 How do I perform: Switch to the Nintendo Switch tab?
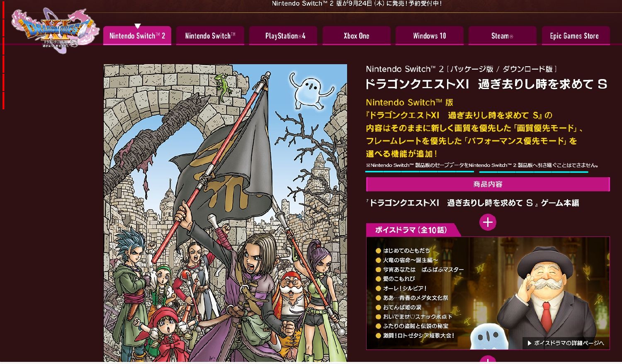(x=210, y=36)
